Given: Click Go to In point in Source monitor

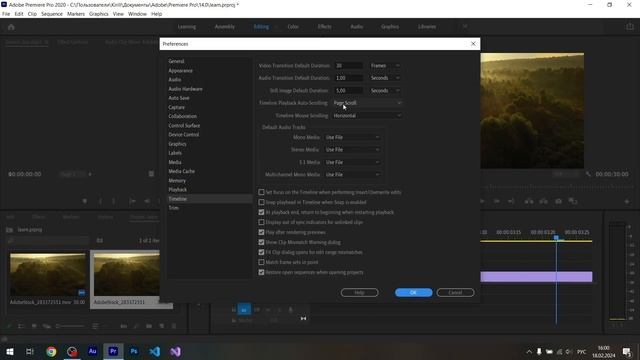Looking at the screenshot, I should pyautogui.click(x=132, y=201).
